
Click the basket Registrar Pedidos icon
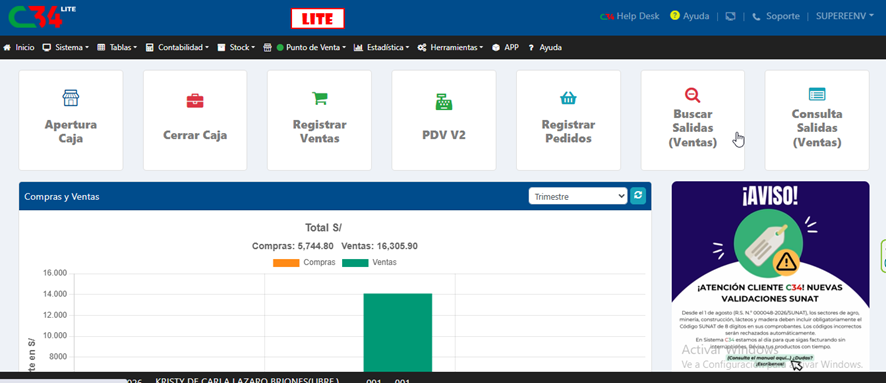point(568,98)
